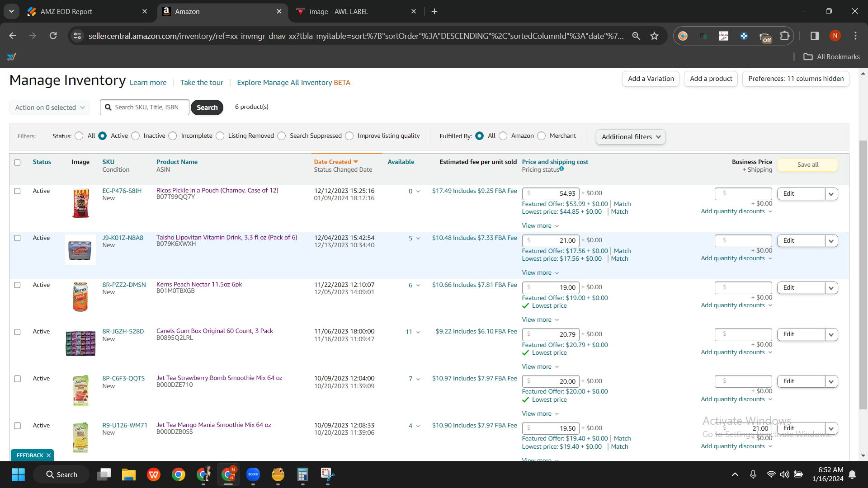Bookmark this page with the star icon
Screen dimensions: 868x488
click(x=654, y=36)
